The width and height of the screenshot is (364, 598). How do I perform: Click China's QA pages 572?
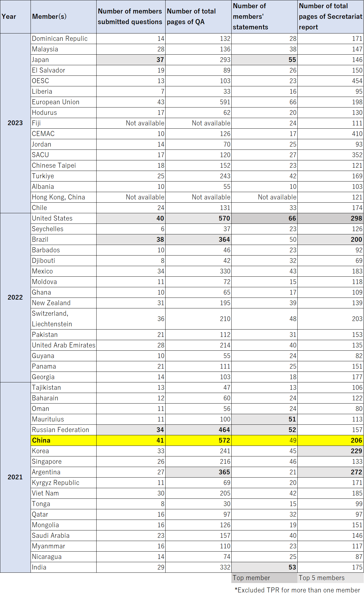[x=198, y=441]
